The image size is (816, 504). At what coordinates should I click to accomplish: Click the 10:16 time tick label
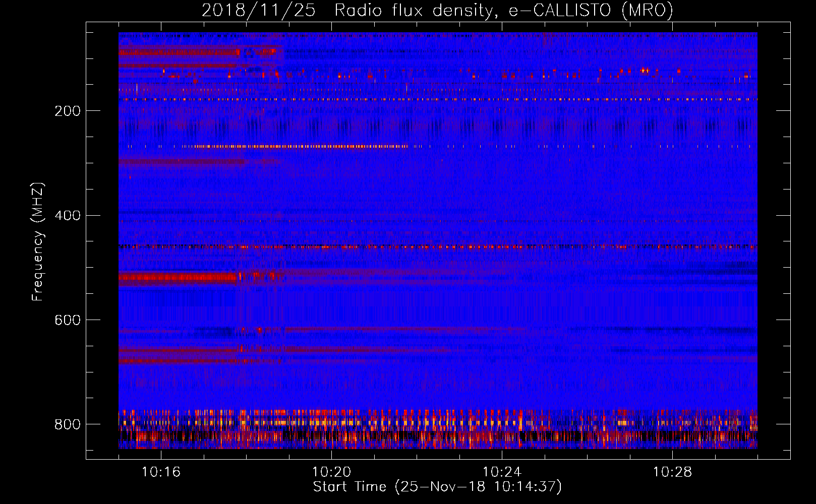[x=161, y=472]
